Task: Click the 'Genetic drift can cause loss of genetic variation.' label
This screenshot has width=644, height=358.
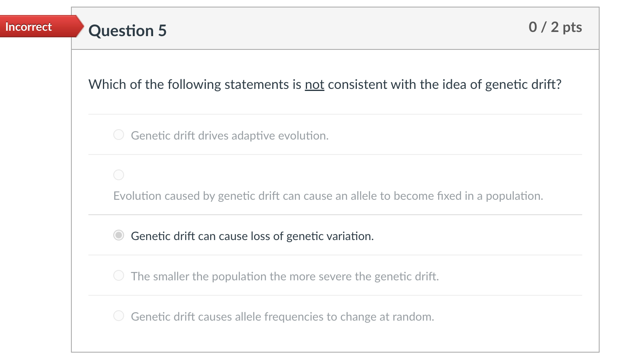Action: point(252,236)
